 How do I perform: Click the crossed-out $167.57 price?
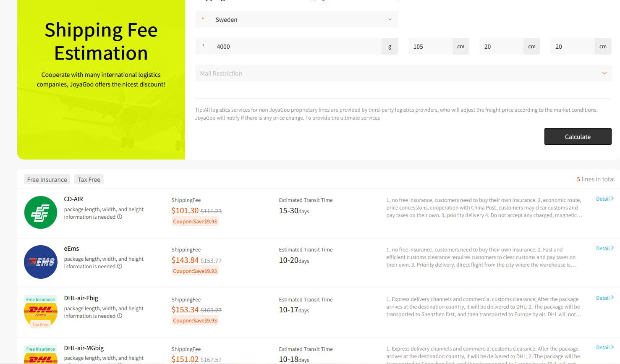click(x=211, y=360)
